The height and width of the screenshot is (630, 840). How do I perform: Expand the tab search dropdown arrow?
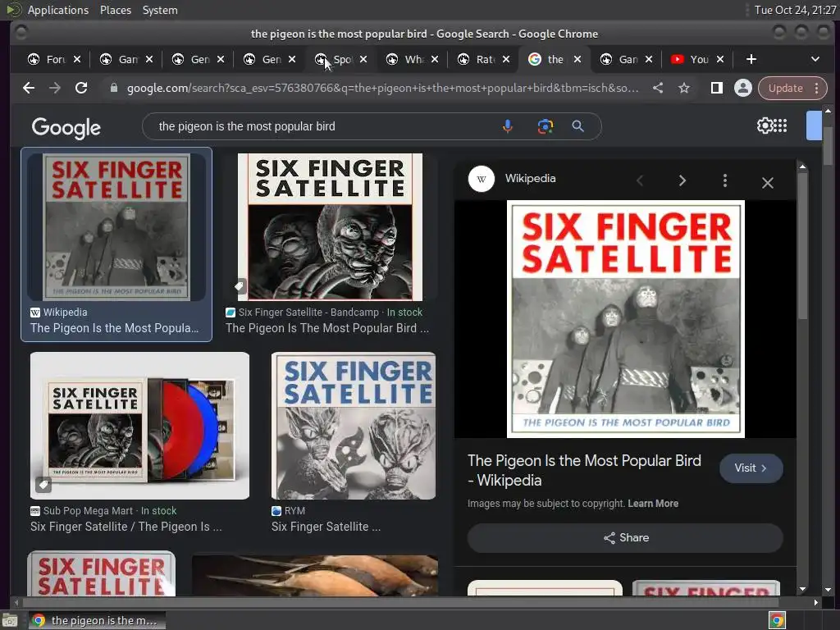pyautogui.click(x=815, y=59)
